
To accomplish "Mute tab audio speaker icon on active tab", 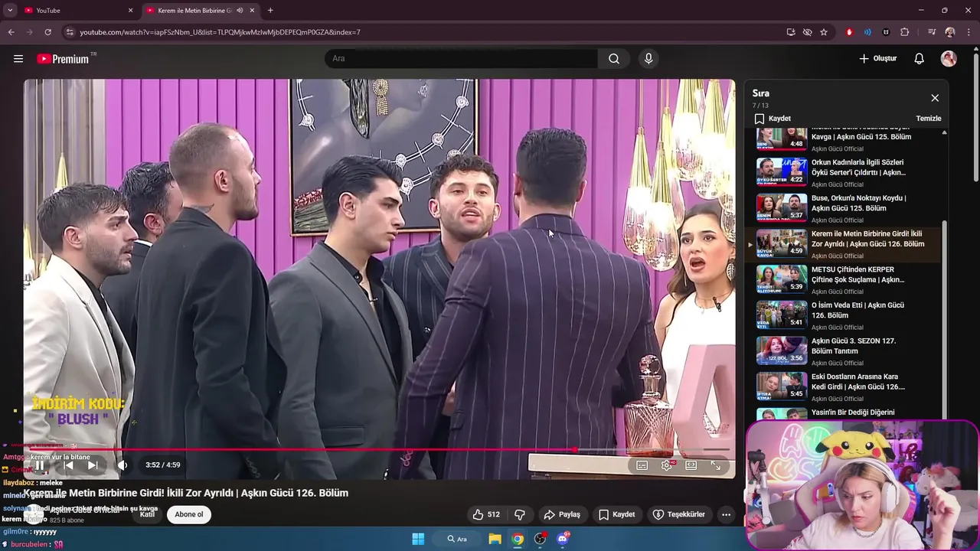I will pyautogui.click(x=240, y=11).
